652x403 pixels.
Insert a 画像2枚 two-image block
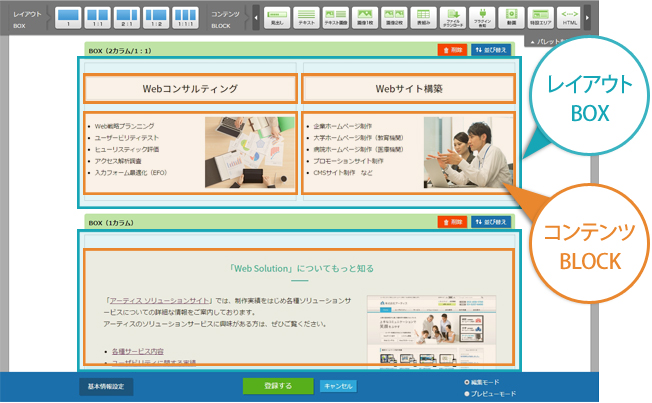[x=394, y=18]
